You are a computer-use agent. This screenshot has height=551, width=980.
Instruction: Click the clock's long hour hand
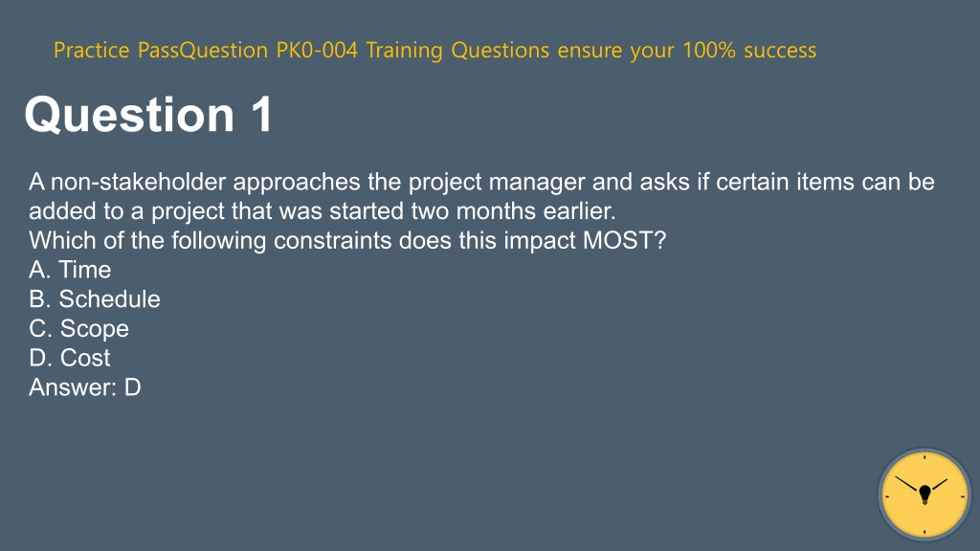coord(907,484)
